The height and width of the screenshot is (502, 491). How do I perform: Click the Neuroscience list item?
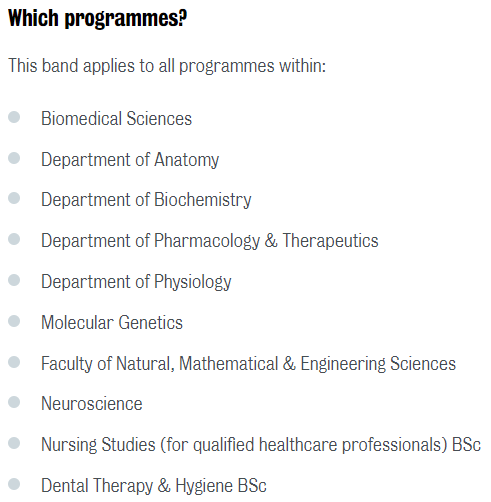[92, 404]
